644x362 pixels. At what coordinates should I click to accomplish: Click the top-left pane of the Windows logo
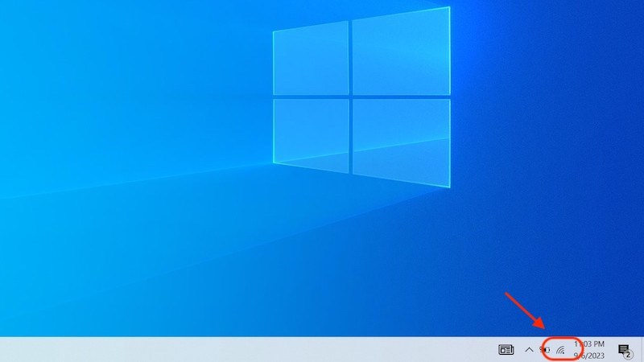312,60
